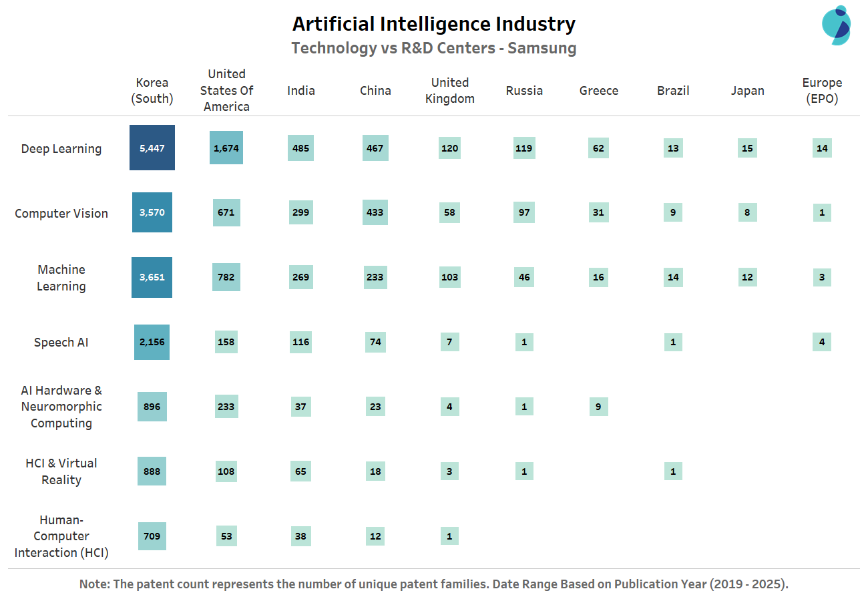Viewport: 868px width, 601px height.
Task: Click the Europe (EPO) column header
Action: coord(822,91)
